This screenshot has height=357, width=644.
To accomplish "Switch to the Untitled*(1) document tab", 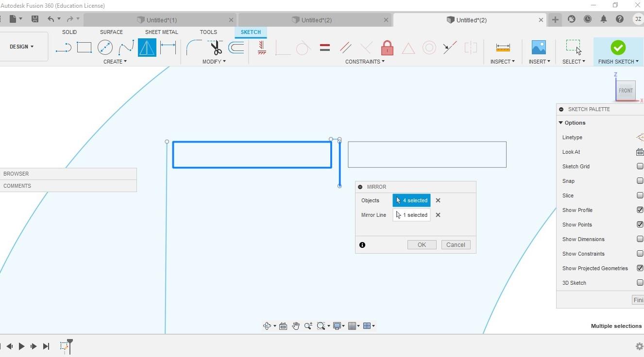I will (160, 20).
